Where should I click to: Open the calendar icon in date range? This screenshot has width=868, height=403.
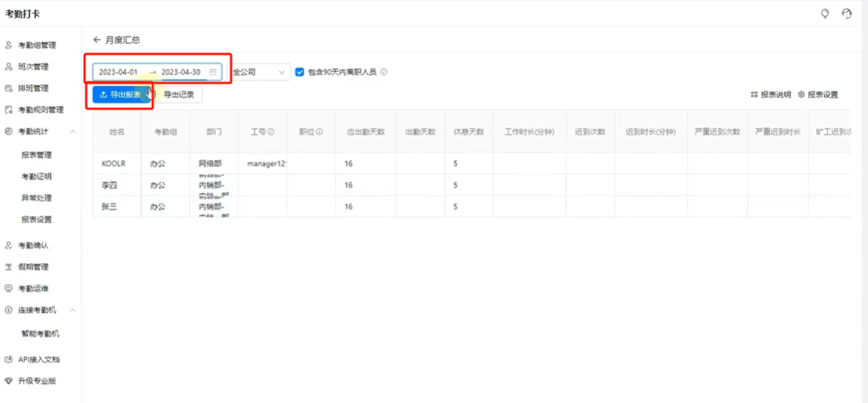coord(213,72)
